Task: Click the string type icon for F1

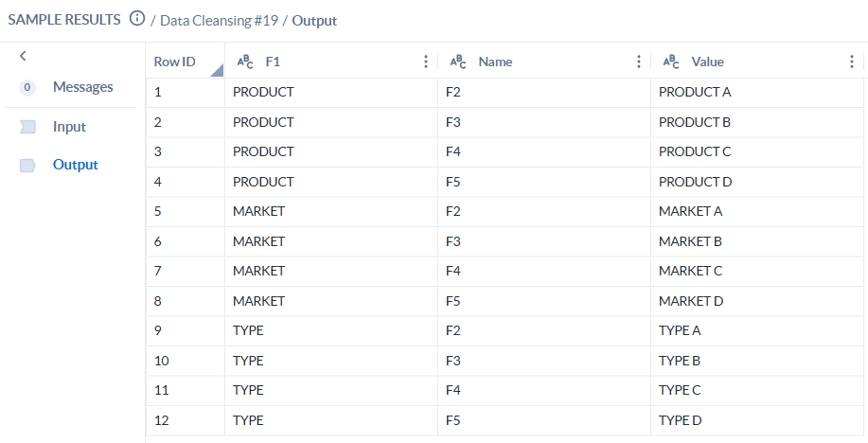Action: point(244,62)
